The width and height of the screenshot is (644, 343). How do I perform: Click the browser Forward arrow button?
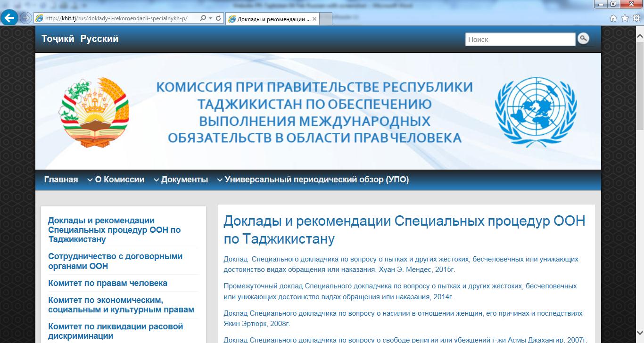(x=26, y=18)
